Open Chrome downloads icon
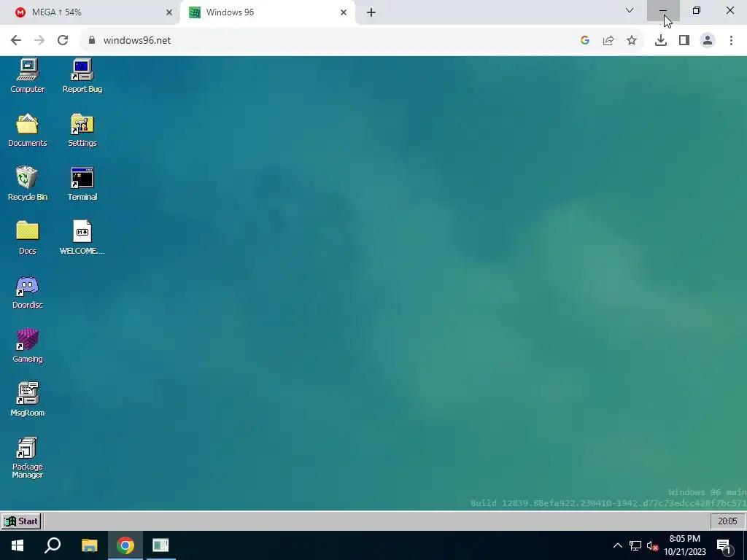Image resolution: width=747 pixels, height=560 pixels. click(x=661, y=40)
